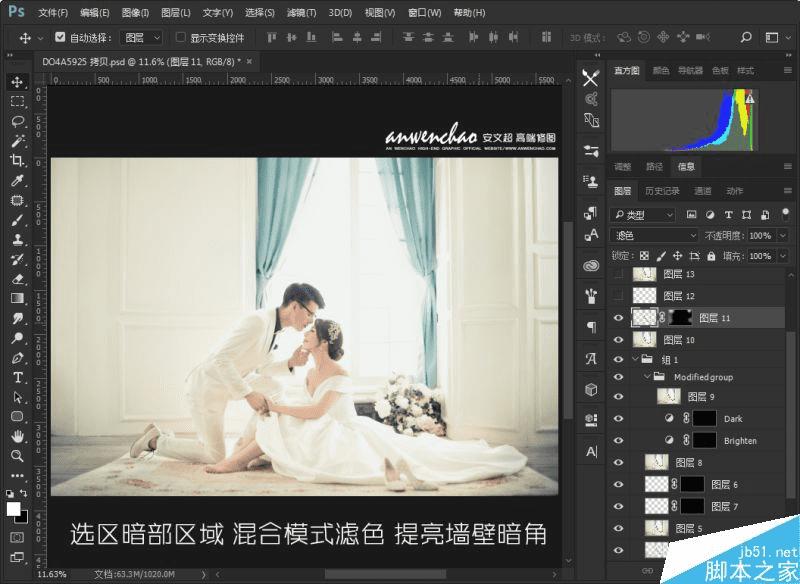The height and width of the screenshot is (584, 800).
Task: Click the background color swatch
Action: click(x=23, y=518)
